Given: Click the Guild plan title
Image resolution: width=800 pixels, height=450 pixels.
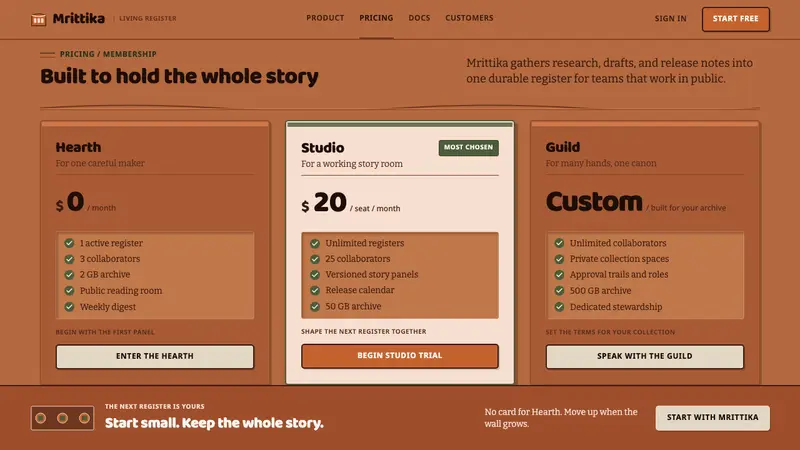Looking at the screenshot, I should point(563,147).
